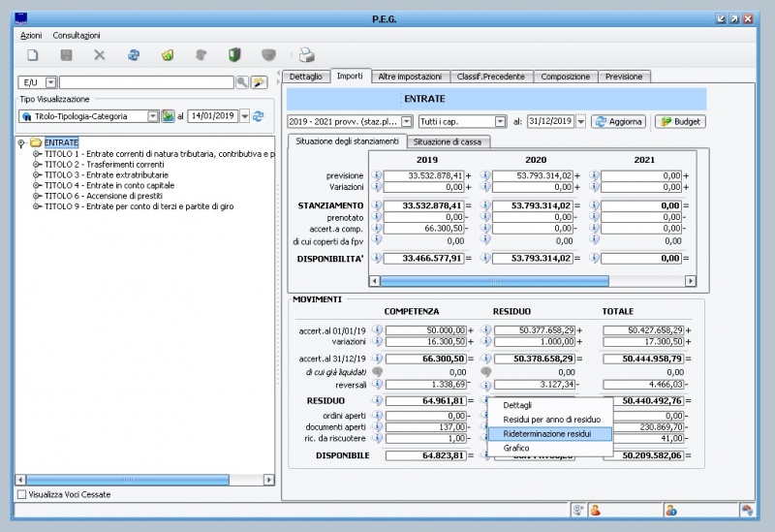
Task: Expand TITOLO 4 - Entrate in conto capitale
Action: pyautogui.click(x=37, y=184)
